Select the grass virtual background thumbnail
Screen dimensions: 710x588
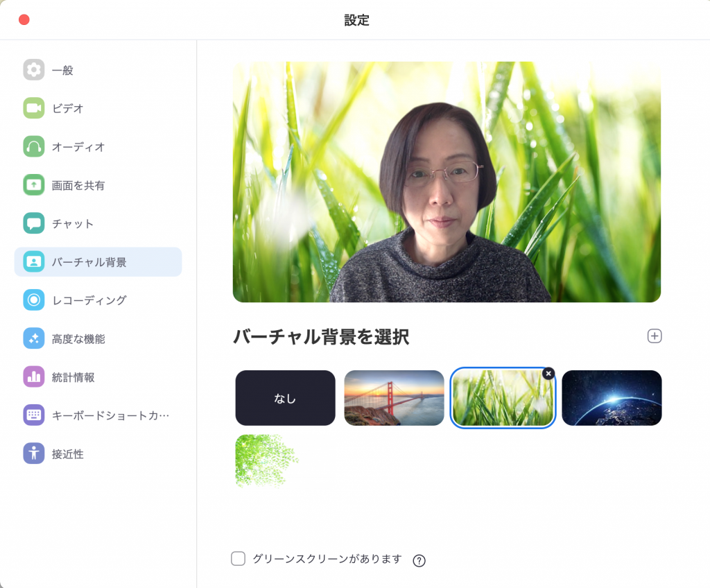503,398
